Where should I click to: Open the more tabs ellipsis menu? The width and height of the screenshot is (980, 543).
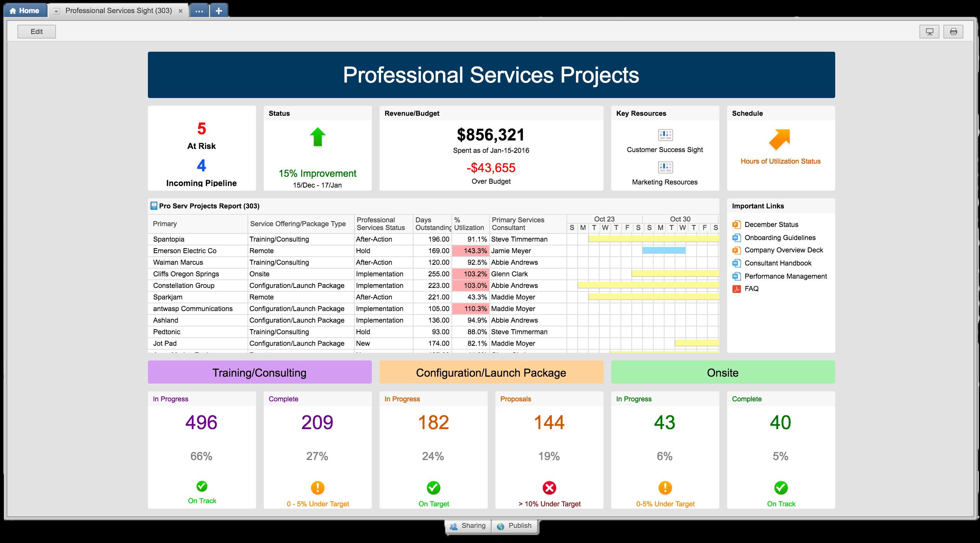pos(199,11)
